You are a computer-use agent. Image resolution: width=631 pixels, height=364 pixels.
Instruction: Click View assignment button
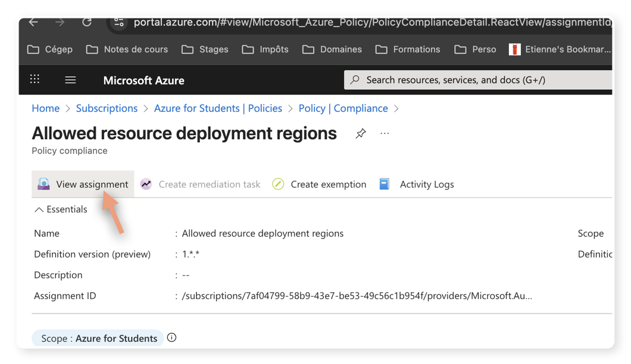(83, 184)
